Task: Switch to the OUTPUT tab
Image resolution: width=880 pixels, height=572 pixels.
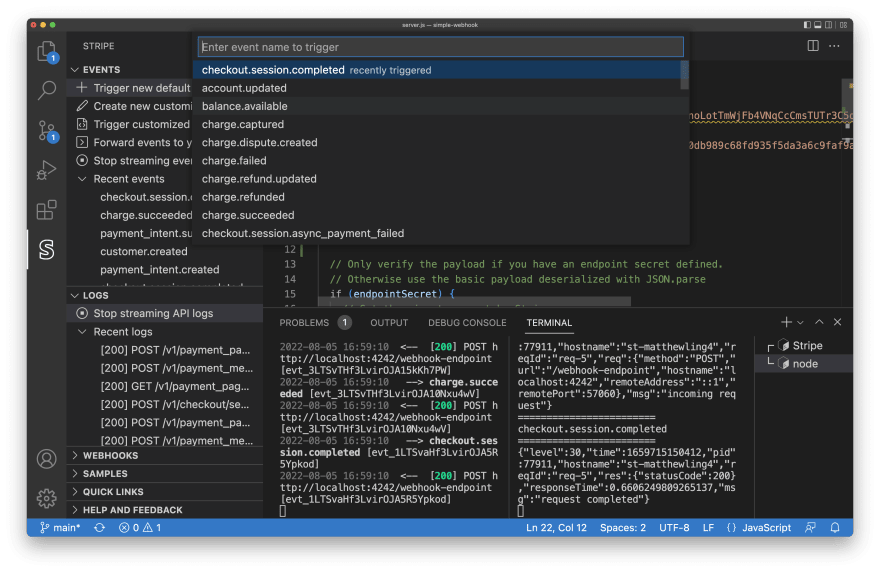Action: point(389,323)
